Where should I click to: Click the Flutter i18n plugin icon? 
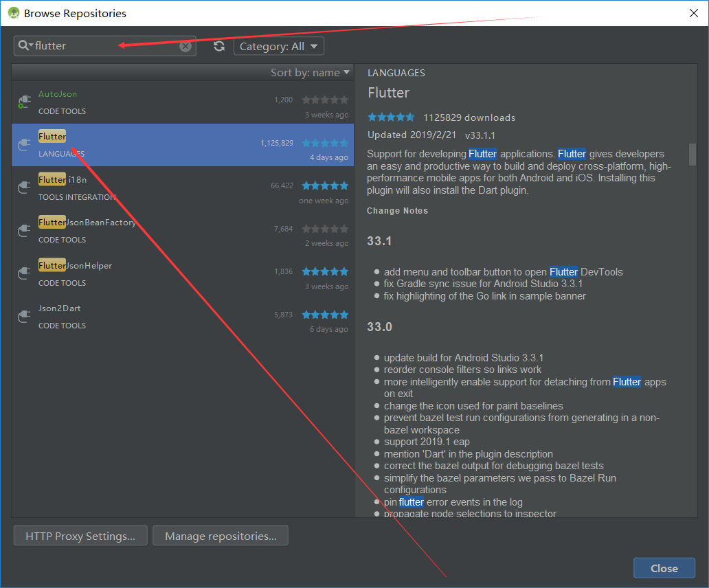(25, 188)
